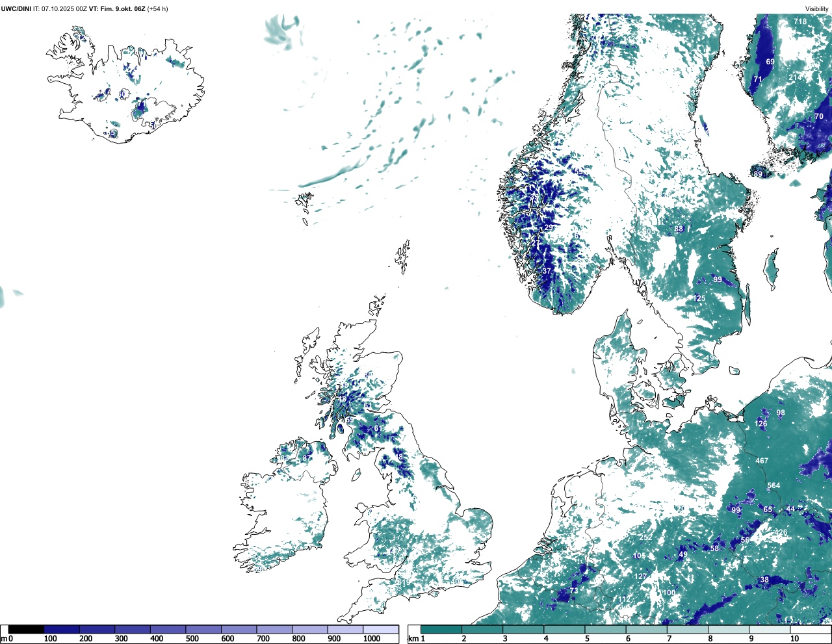
Task: Select the 'IT: 07.10.2025 00Z' init time text
Action: coord(60,9)
